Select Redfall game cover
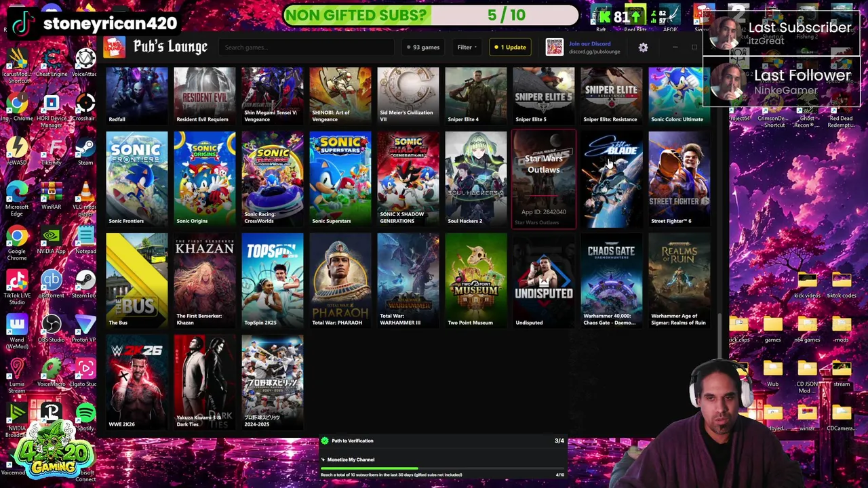Image resolution: width=868 pixels, height=488 pixels. 136,95
